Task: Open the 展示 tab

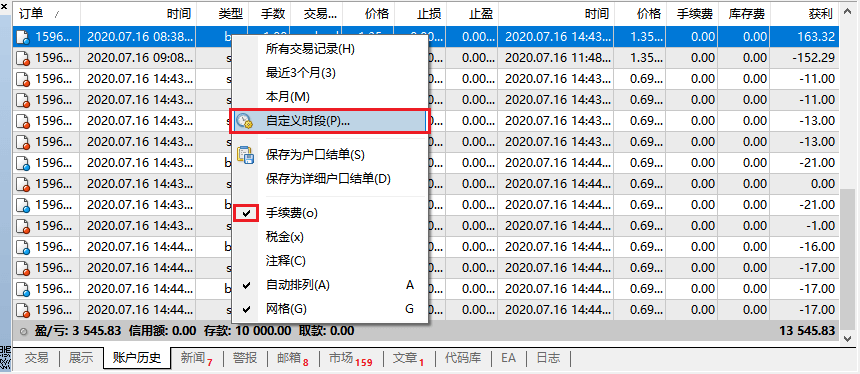Action: pos(81,359)
